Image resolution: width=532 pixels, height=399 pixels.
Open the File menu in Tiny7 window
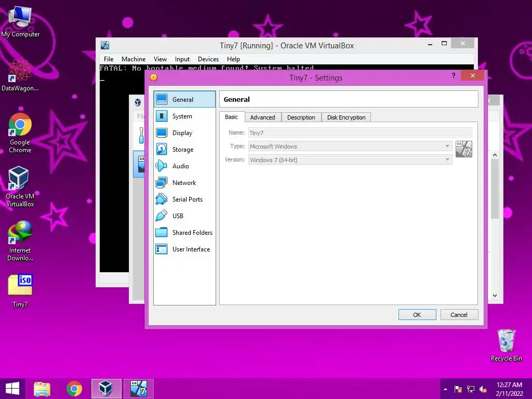pos(109,59)
